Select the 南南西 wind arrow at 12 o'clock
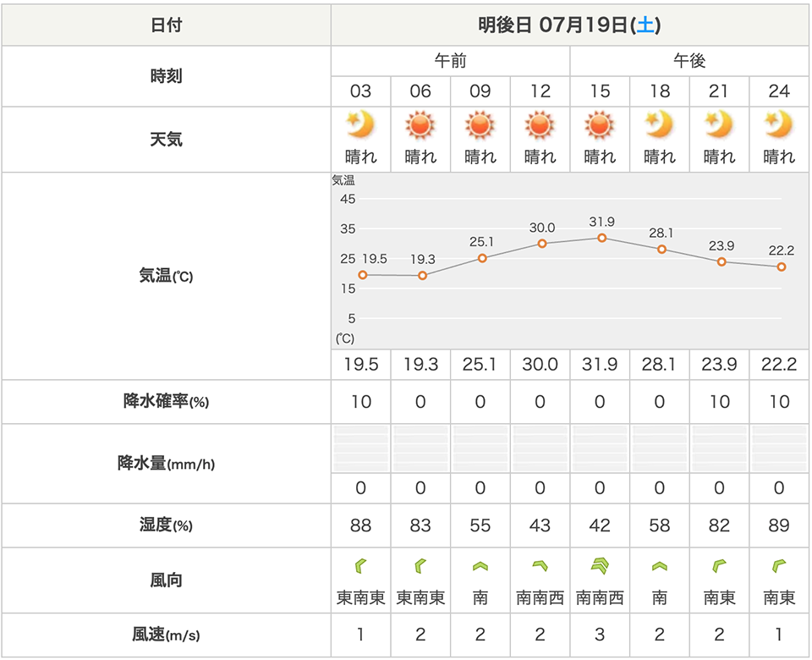The width and height of the screenshot is (812, 660). tap(540, 565)
